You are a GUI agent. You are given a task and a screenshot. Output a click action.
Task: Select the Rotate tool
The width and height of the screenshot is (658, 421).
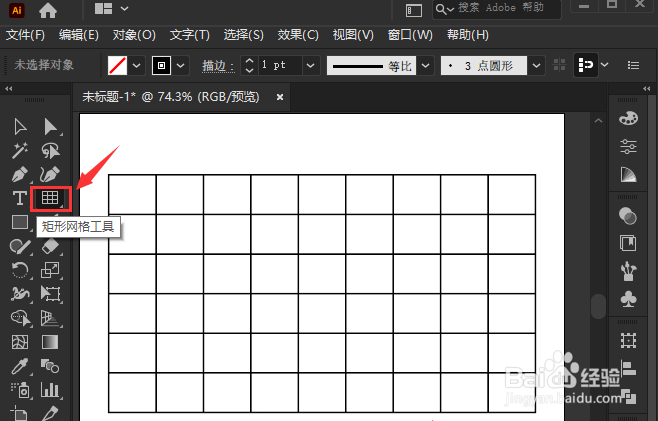pos(20,270)
